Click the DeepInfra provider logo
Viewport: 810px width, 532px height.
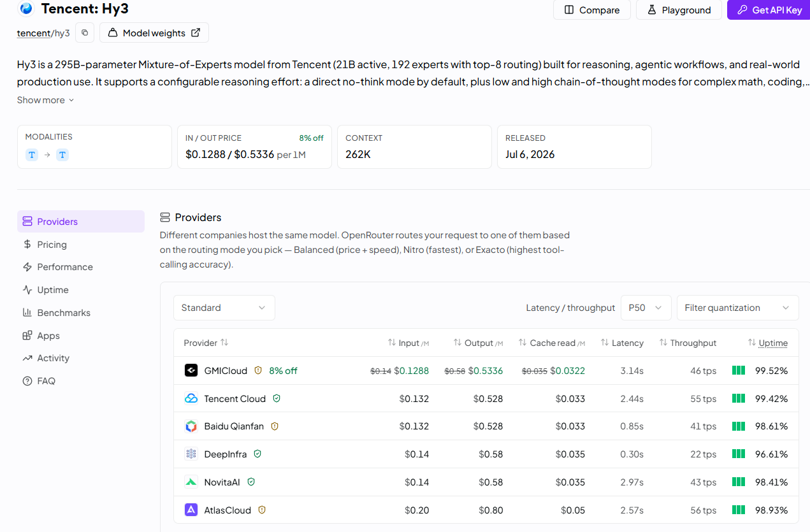191,454
